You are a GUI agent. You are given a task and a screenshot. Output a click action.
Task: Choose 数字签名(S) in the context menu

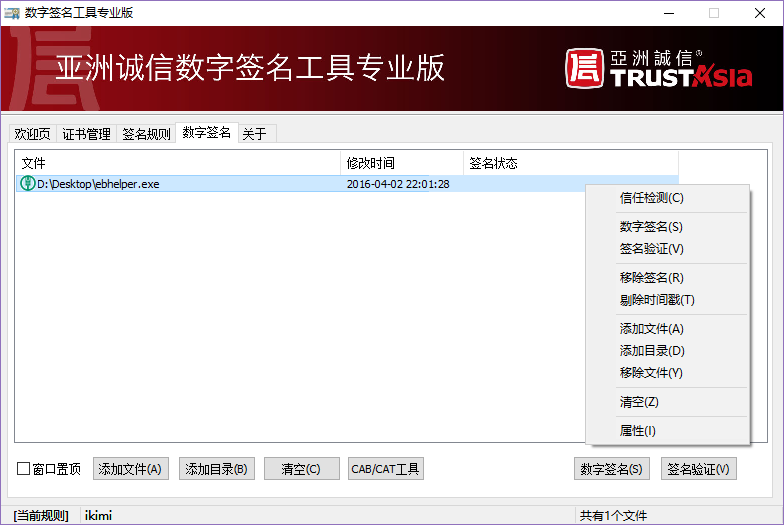click(x=667, y=226)
